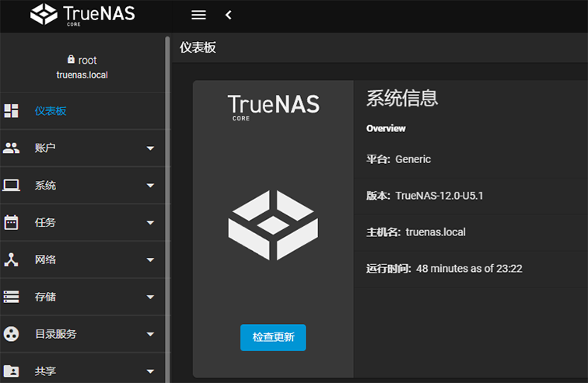Expand the 目录服务 menu arrow
588x383 pixels.
tap(150, 334)
